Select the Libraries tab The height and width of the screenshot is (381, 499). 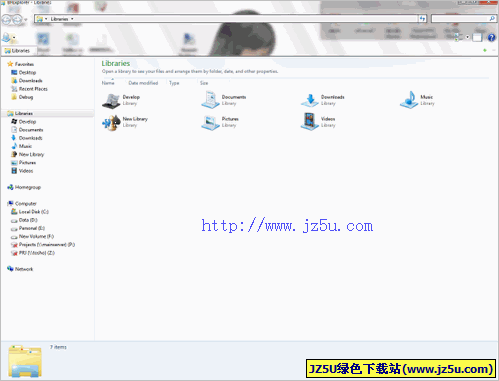point(18,51)
